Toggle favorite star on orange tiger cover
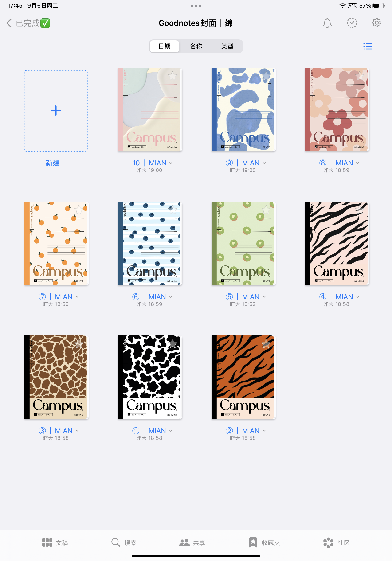Image resolution: width=392 pixels, height=561 pixels. pyautogui.click(x=266, y=343)
